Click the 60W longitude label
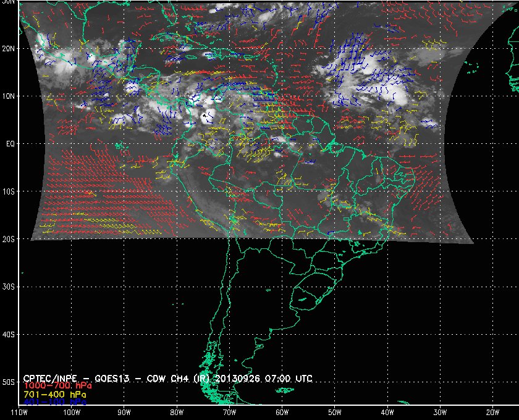 click(282, 413)
